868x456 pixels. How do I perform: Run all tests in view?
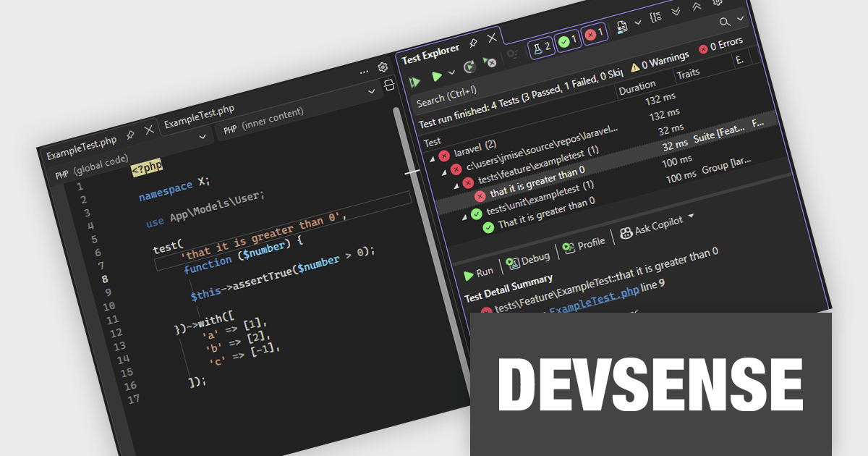[x=414, y=81]
